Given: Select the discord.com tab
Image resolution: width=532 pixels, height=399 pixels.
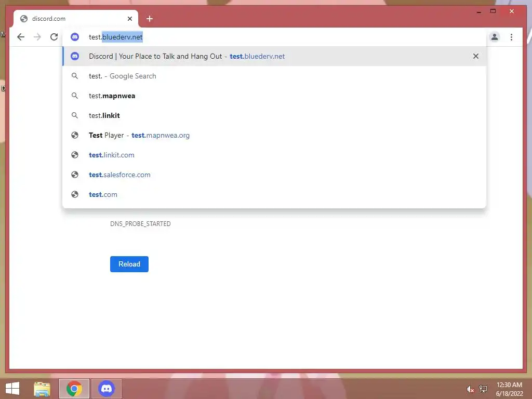Looking at the screenshot, I should pyautogui.click(x=76, y=19).
